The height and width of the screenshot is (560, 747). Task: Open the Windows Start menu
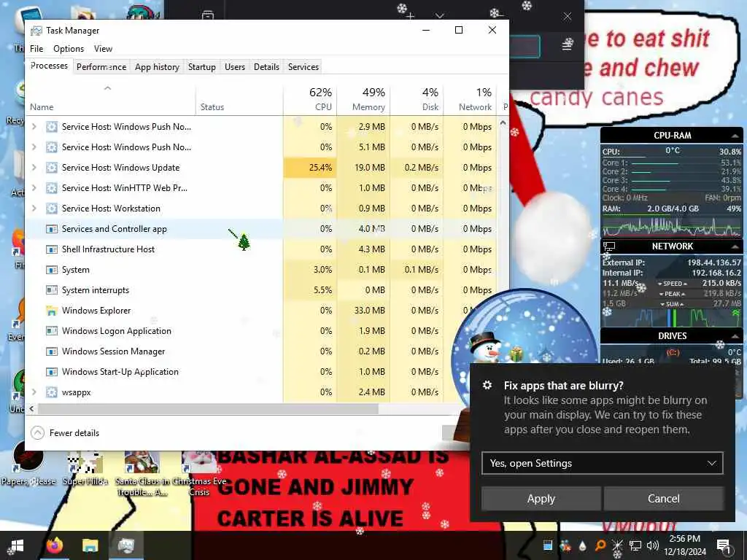(x=18, y=545)
